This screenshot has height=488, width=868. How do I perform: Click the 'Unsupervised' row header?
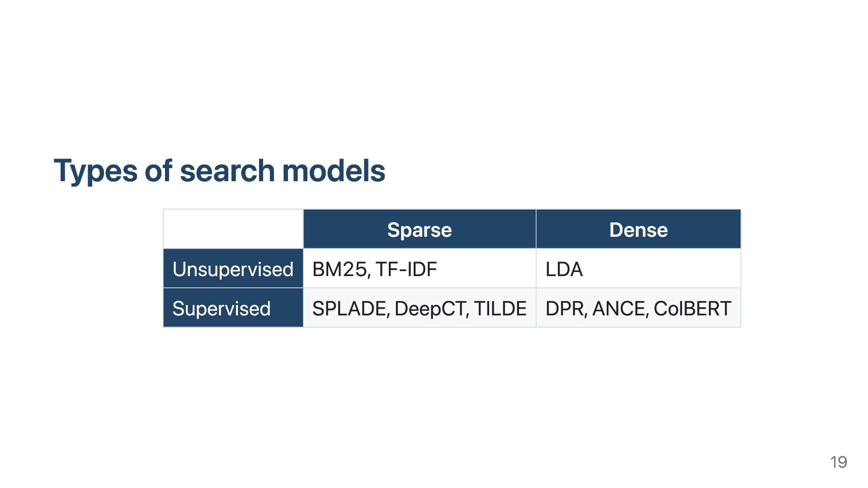[233, 268]
